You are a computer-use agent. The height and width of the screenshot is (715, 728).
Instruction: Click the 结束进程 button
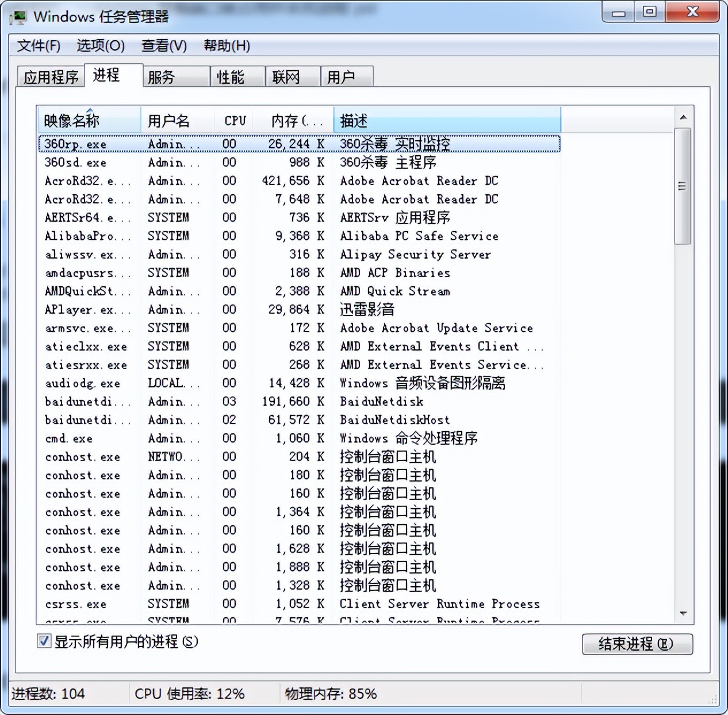tap(637, 644)
